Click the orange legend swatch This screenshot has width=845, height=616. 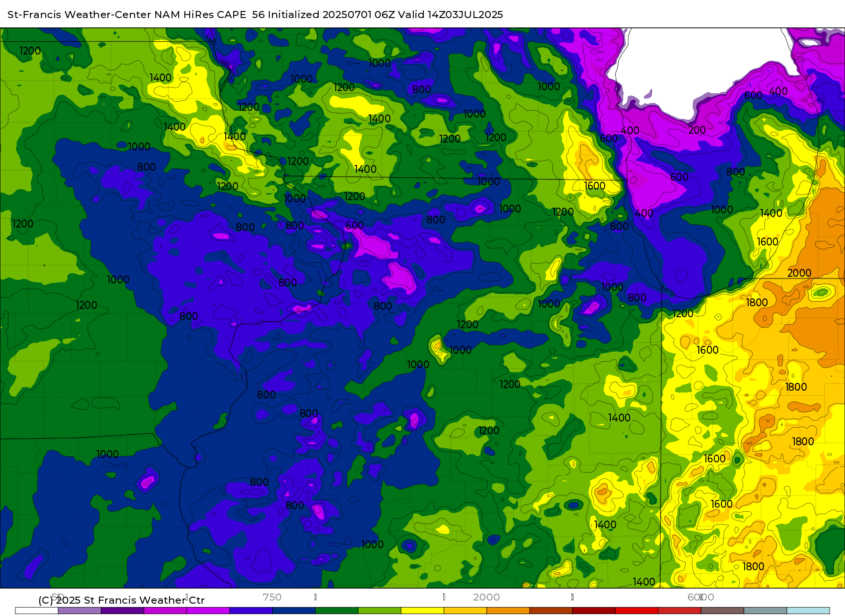point(508,611)
